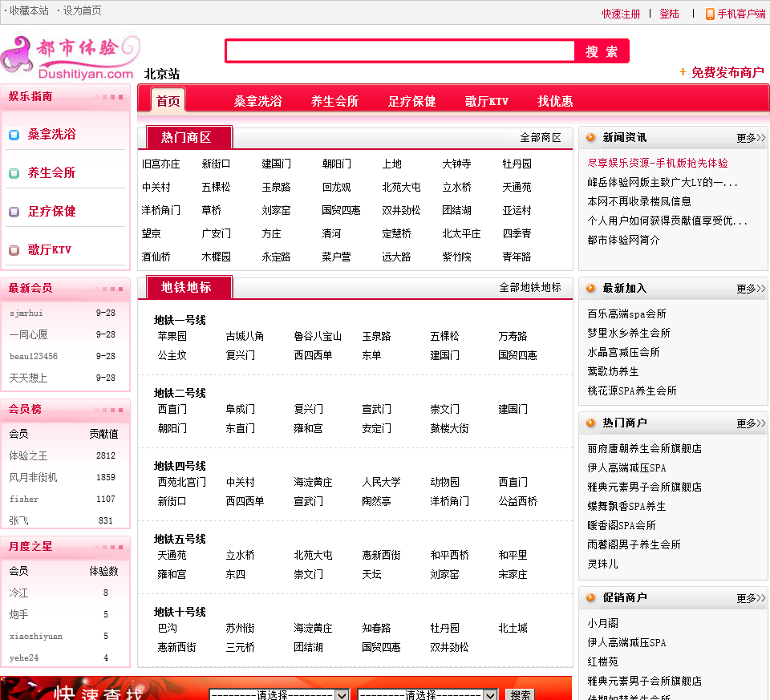Open 桑拿洗浴 in the top navigation bar
Image resolution: width=770 pixels, height=700 pixels.
[257, 101]
